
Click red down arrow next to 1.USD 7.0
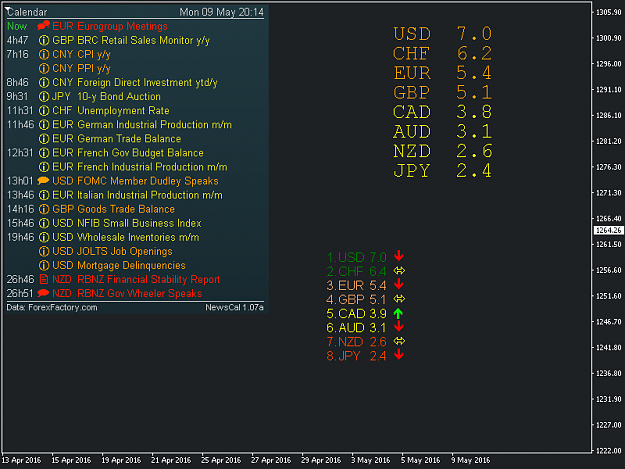[x=399, y=256]
